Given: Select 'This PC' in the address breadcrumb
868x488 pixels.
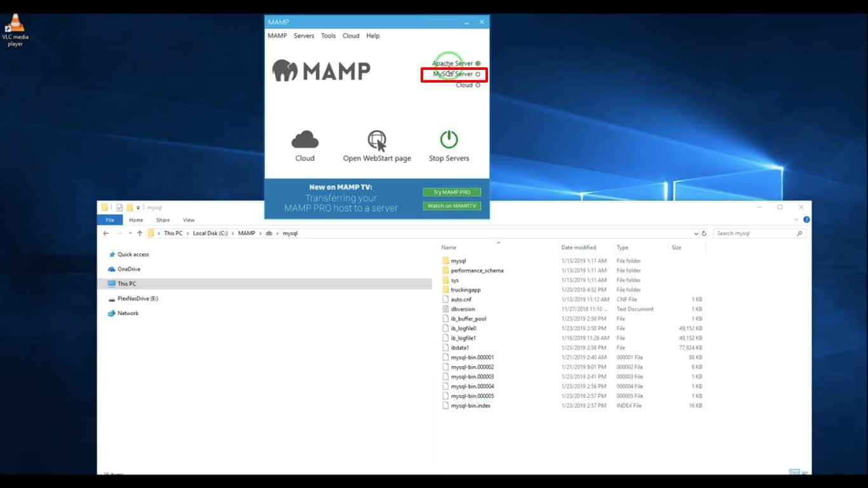Looking at the screenshot, I should [173, 233].
